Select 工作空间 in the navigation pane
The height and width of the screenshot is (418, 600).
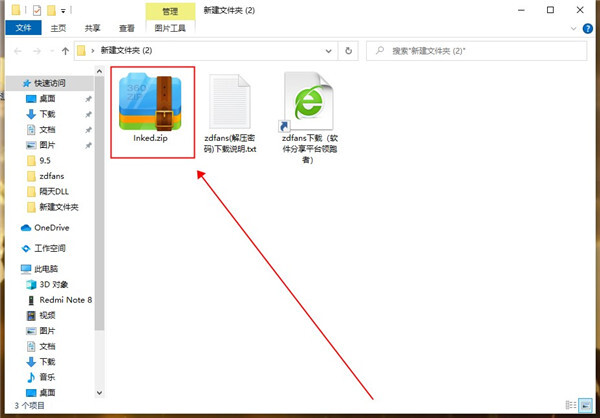tap(50, 248)
